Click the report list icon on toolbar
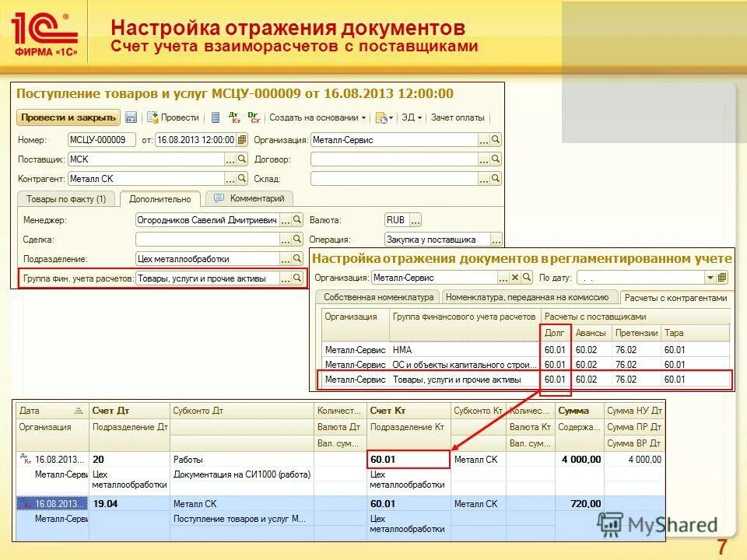The width and height of the screenshot is (747, 560). [x=214, y=118]
